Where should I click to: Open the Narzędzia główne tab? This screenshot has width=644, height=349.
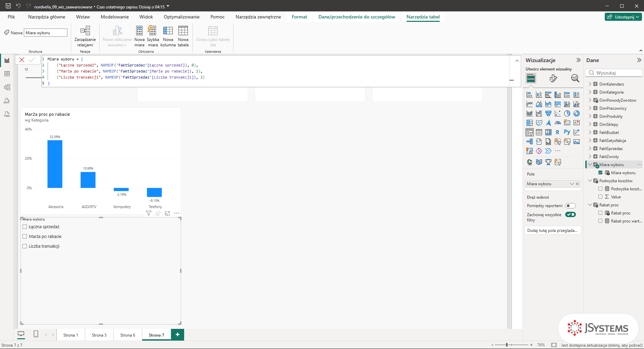click(x=47, y=17)
